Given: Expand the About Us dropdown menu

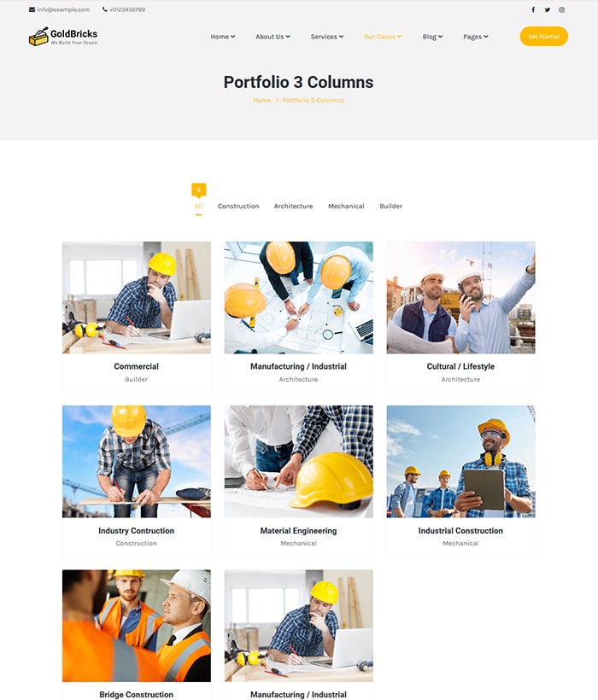Looking at the screenshot, I should 273,37.
